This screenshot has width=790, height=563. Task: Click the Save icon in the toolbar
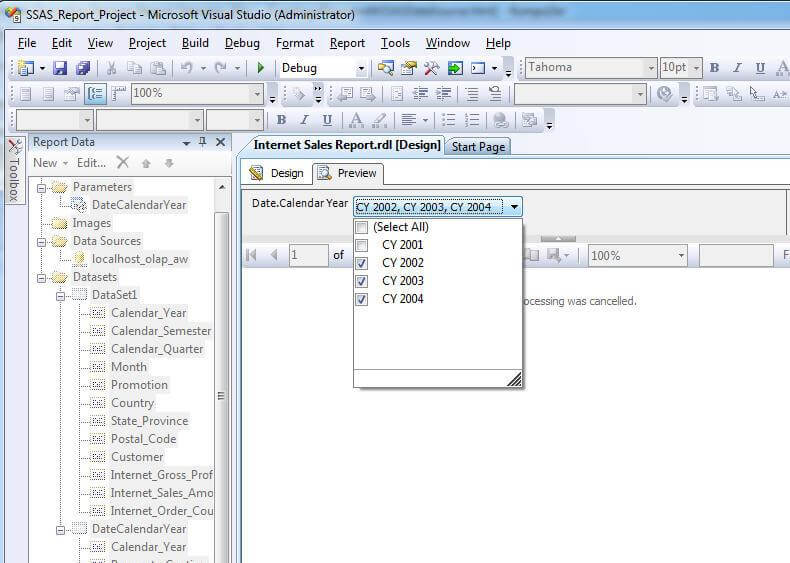pyautogui.click(x=60, y=68)
